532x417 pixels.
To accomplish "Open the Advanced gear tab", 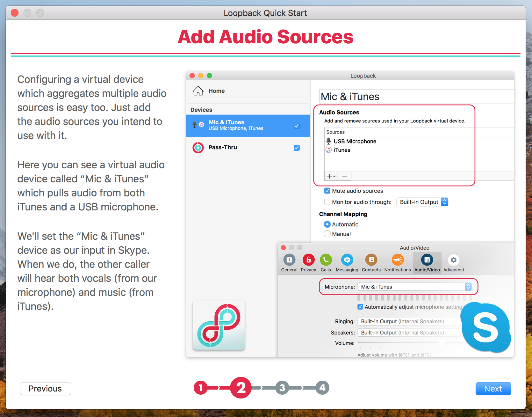I will 454,263.
